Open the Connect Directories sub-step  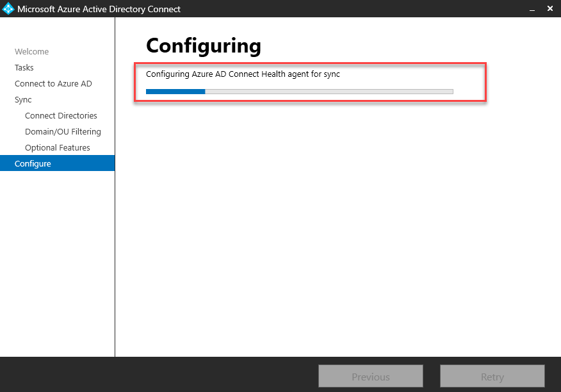[x=61, y=116]
